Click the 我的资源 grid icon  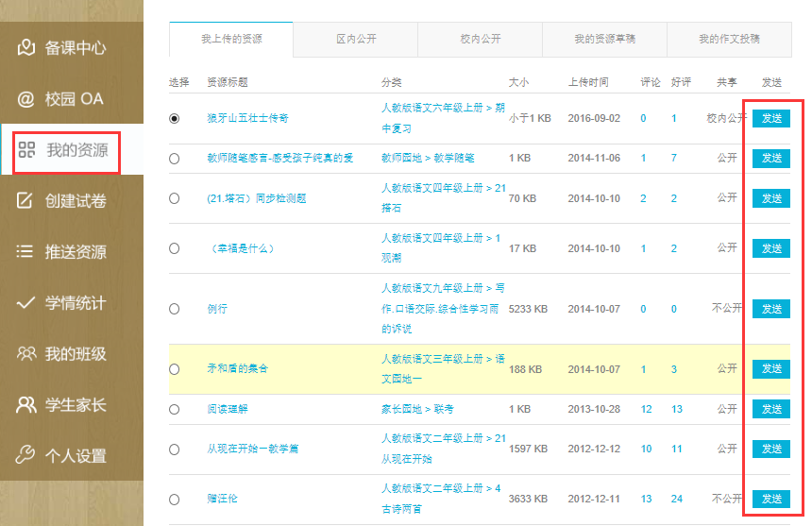tap(26, 150)
